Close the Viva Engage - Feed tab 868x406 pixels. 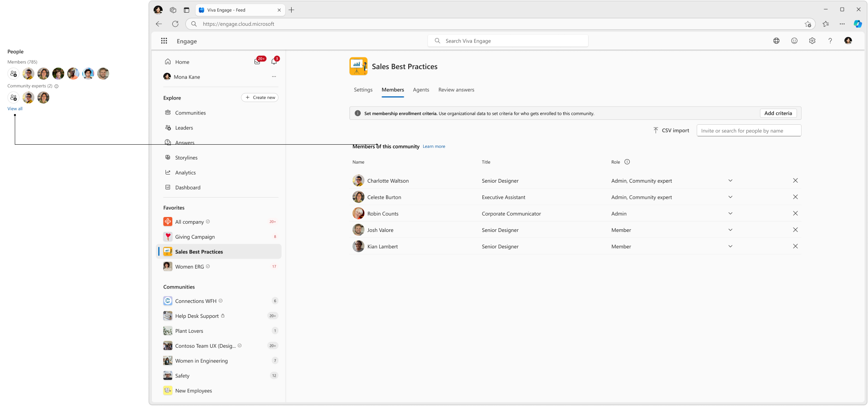coord(279,10)
